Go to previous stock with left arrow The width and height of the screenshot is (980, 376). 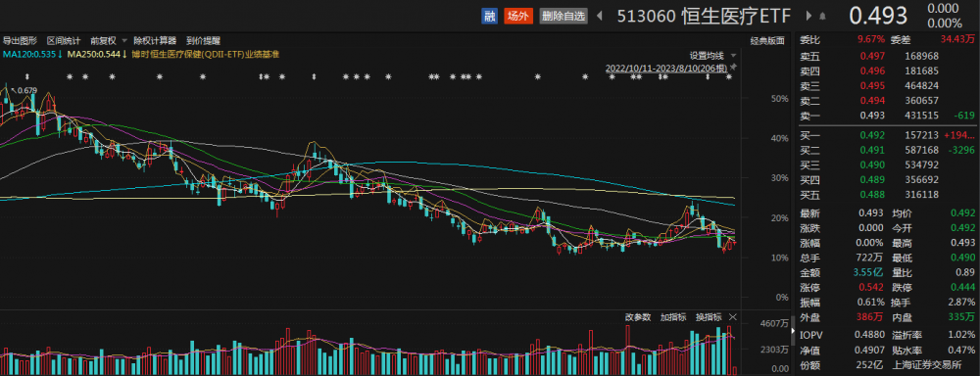tap(600, 17)
